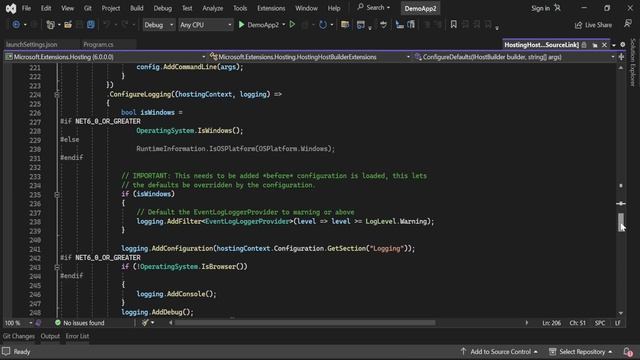The image size is (640, 360).
Task: Open the Extensions menu
Action: point(271,8)
